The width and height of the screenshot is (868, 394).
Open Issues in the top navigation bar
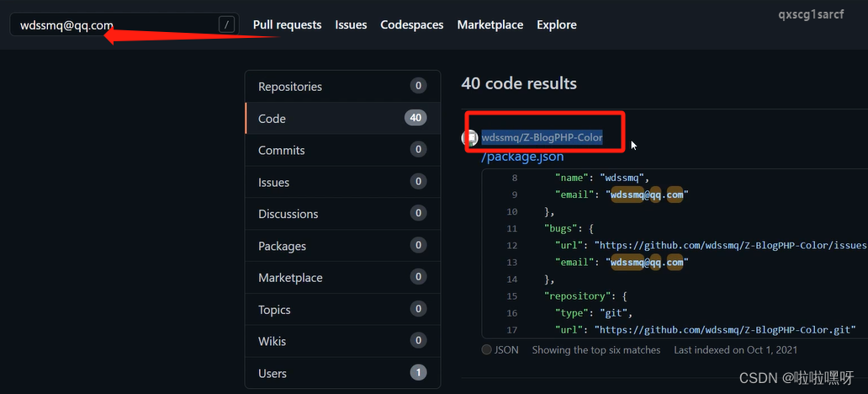point(351,25)
